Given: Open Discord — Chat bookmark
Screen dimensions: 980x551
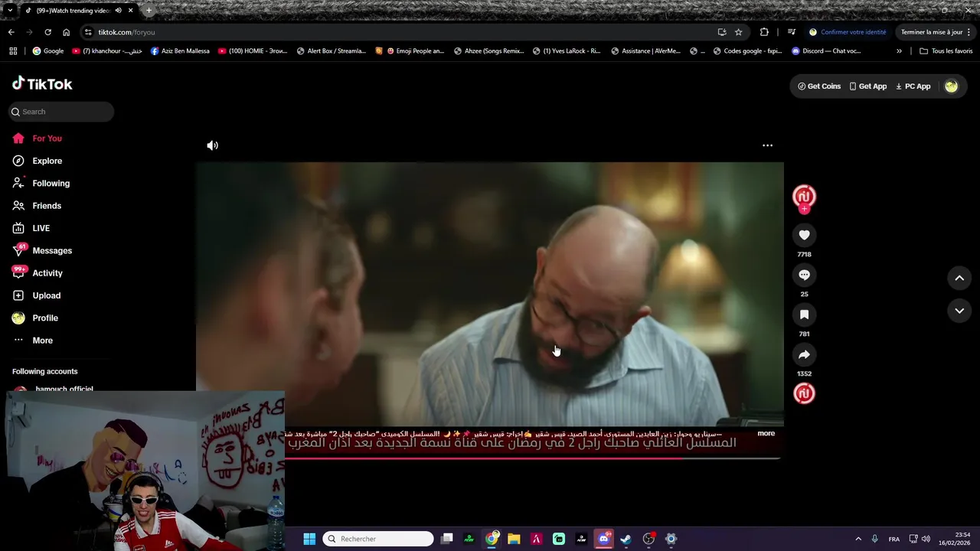Looking at the screenshot, I should coord(826,51).
